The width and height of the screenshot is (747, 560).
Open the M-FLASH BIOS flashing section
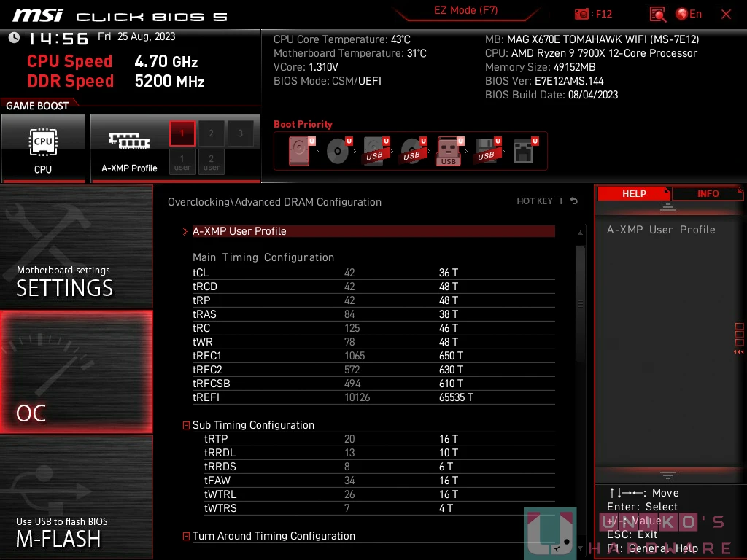coord(76,497)
